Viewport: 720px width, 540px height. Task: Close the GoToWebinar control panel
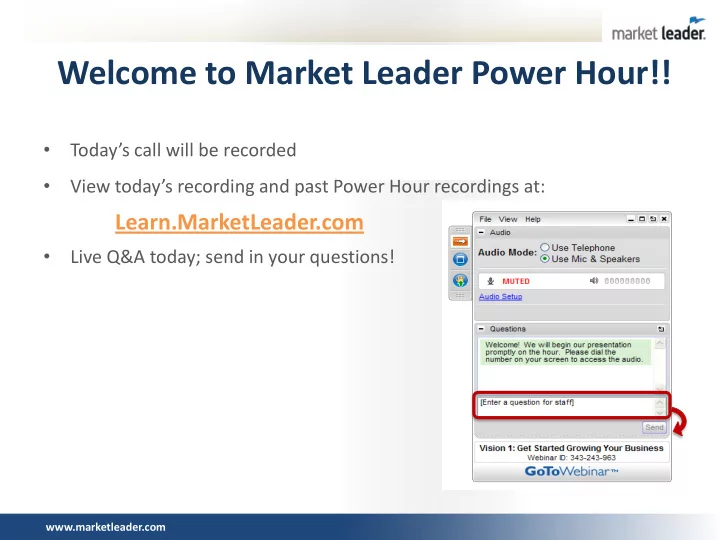point(664,219)
